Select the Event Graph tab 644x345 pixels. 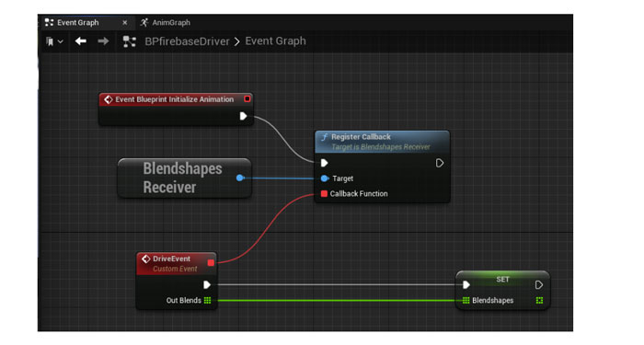click(78, 23)
